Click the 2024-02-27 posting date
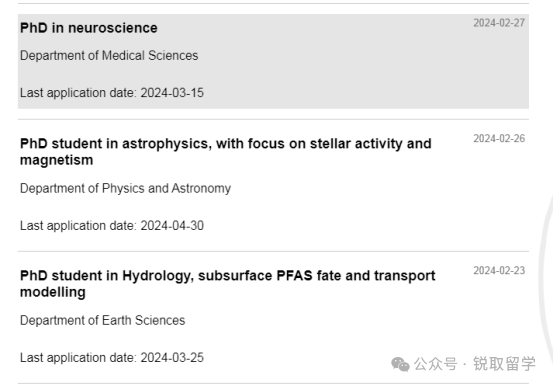554x386 pixels. coord(499,23)
